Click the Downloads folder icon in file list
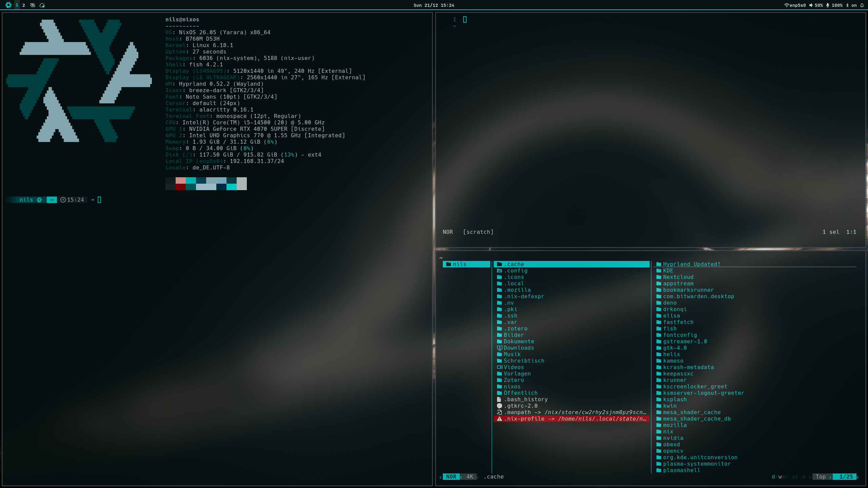This screenshot has width=868, height=488. pyautogui.click(x=499, y=348)
